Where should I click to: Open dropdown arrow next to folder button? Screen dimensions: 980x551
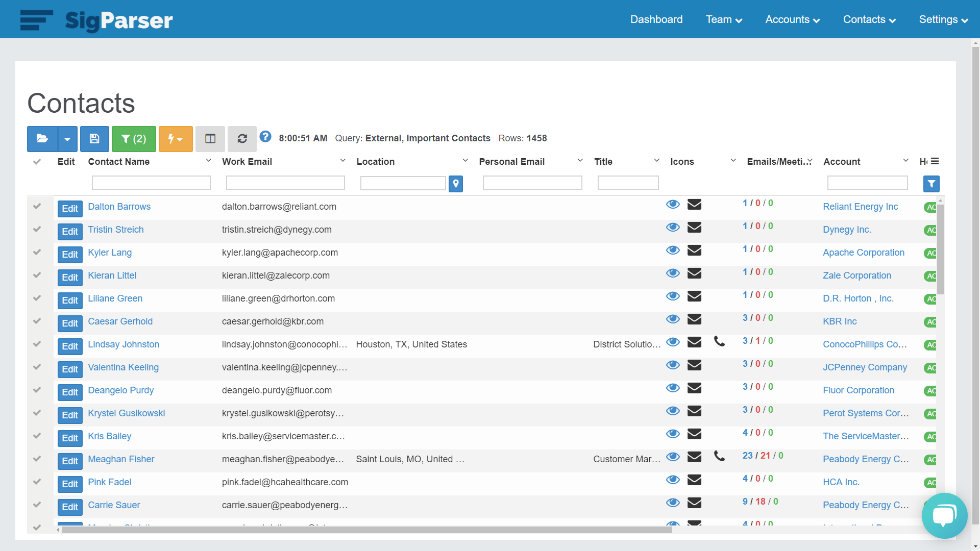(67, 139)
